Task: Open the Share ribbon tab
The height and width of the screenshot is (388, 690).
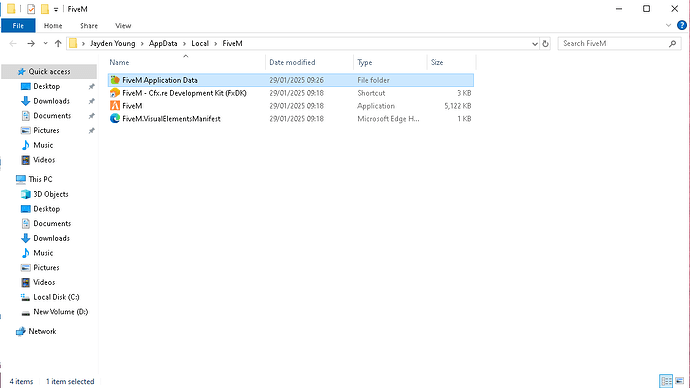Action: pyautogui.click(x=89, y=26)
